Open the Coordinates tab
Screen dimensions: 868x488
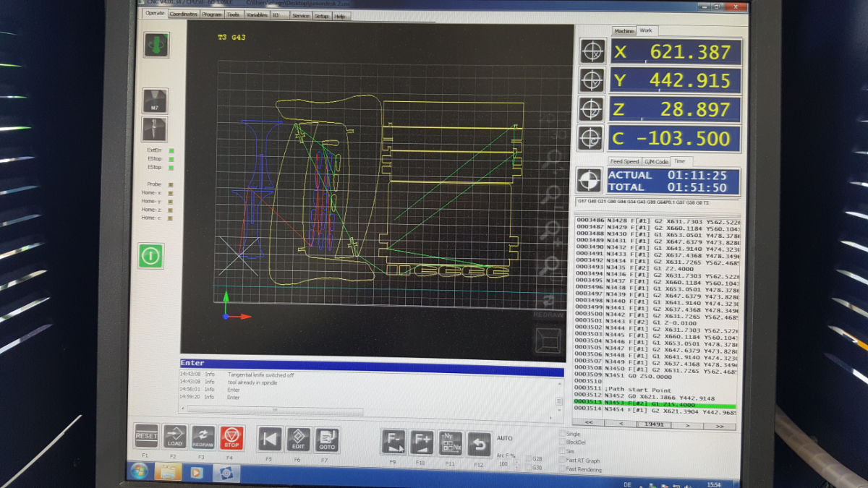[183, 14]
